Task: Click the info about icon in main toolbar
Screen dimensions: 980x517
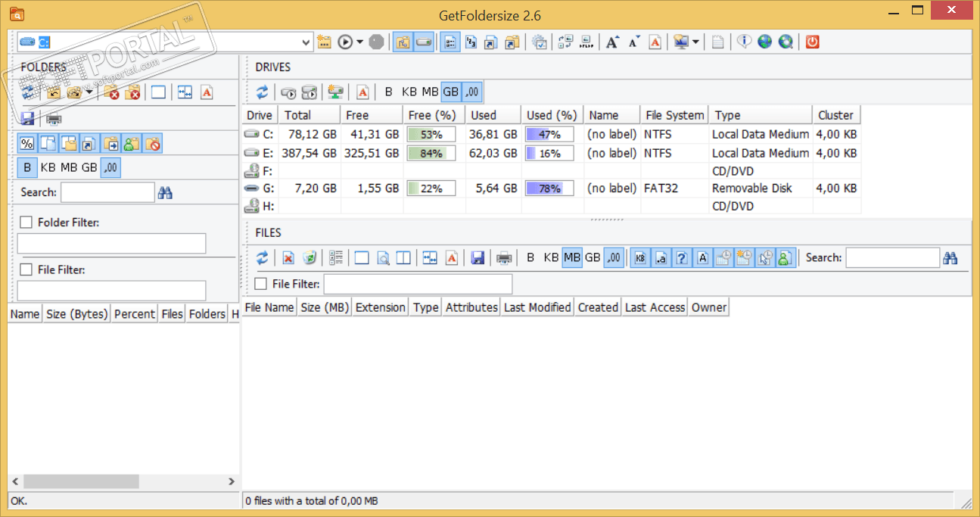Action: 744,42
